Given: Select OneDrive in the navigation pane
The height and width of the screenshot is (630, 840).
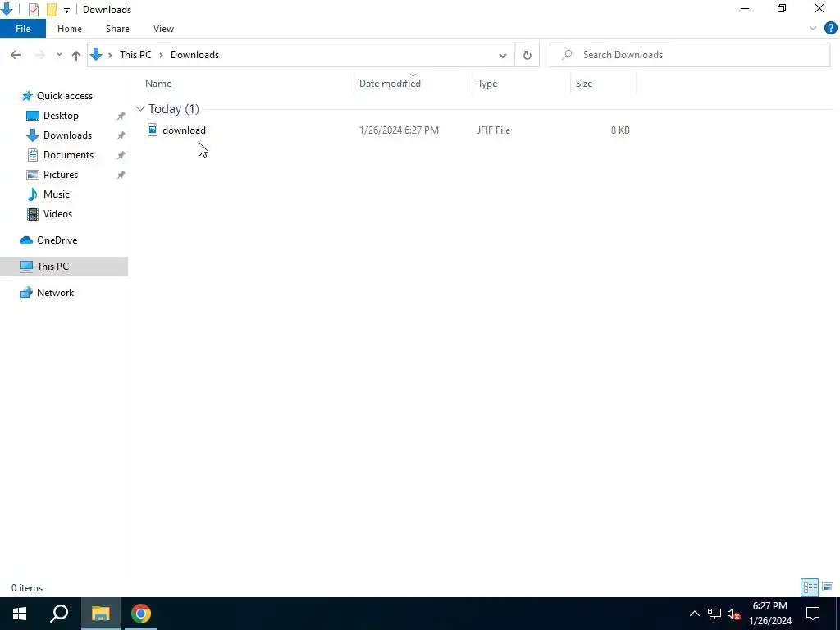Looking at the screenshot, I should tap(57, 240).
